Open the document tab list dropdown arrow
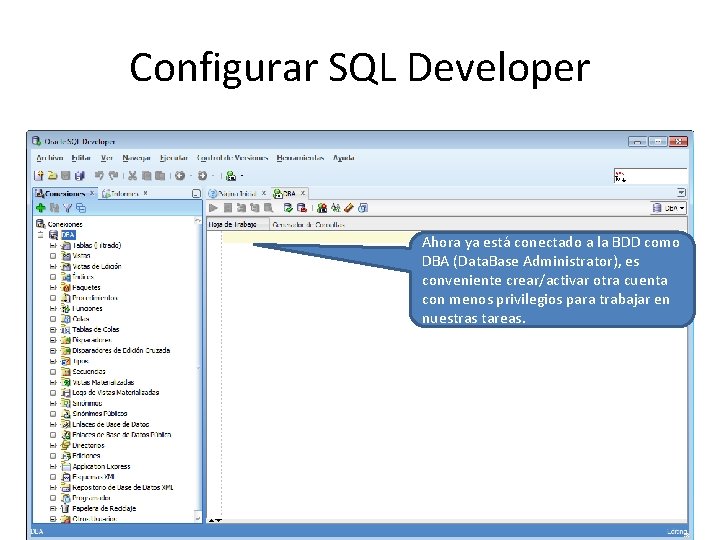 pyautogui.click(x=681, y=193)
